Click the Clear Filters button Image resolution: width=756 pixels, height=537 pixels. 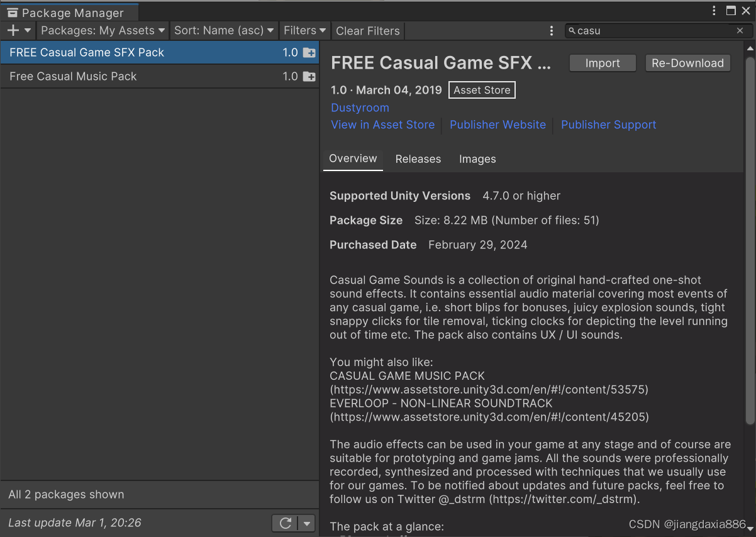[x=368, y=30]
